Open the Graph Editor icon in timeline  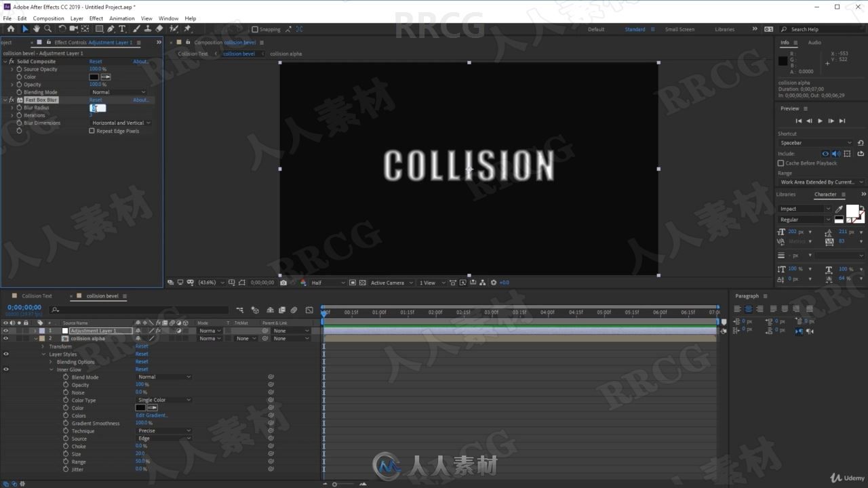[x=309, y=310]
